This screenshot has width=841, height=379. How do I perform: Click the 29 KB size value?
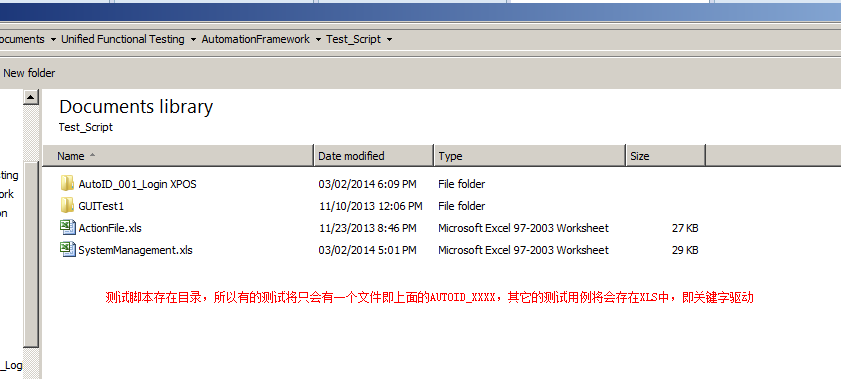click(x=685, y=250)
